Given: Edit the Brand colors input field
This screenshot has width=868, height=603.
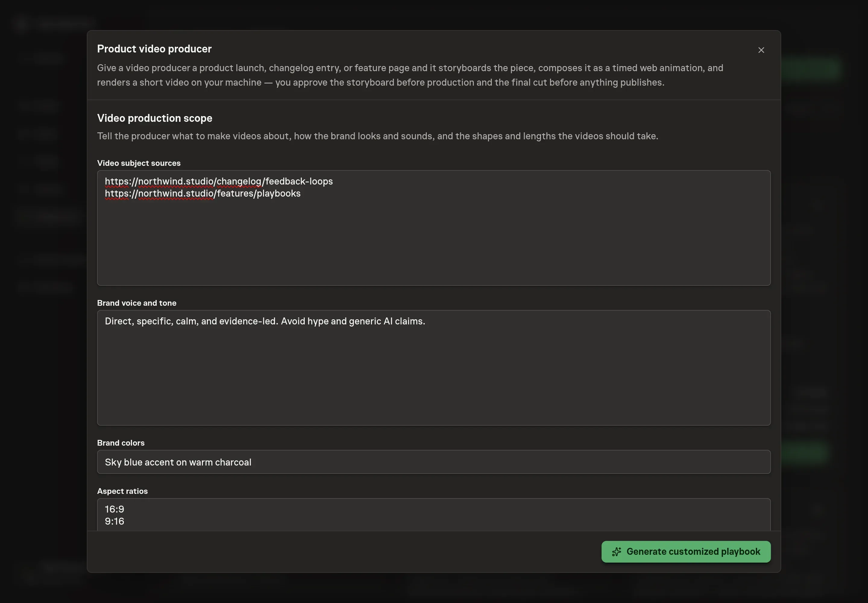Looking at the screenshot, I should click(x=434, y=462).
